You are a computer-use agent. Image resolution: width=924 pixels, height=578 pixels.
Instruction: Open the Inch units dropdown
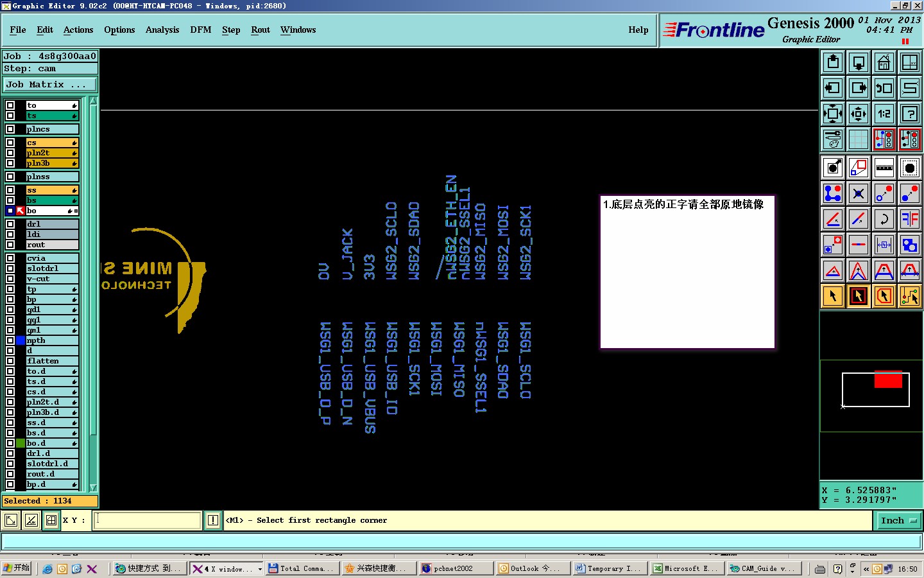point(898,521)
